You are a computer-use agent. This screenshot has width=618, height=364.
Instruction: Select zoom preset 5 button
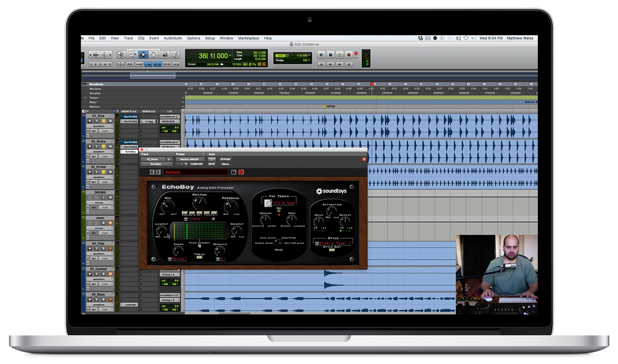point(110,64)
